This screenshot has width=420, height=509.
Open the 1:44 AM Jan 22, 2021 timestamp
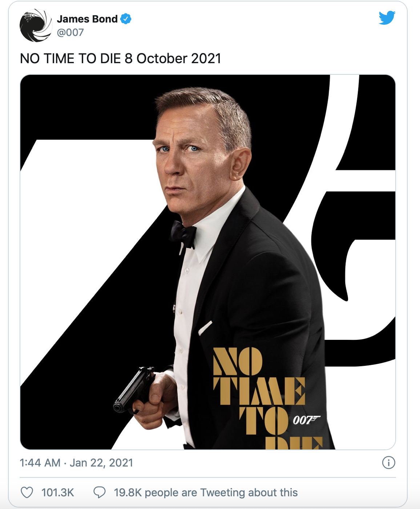tap(76, 463)
